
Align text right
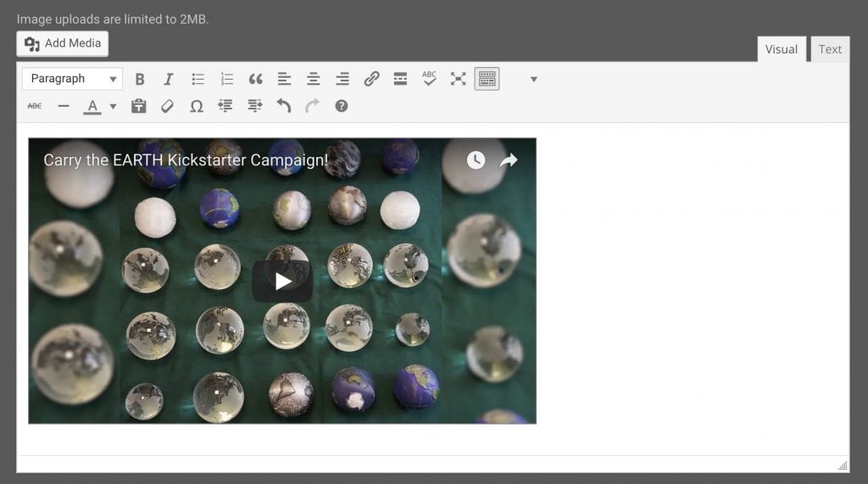pyautogui.click(x=342, y=79)
